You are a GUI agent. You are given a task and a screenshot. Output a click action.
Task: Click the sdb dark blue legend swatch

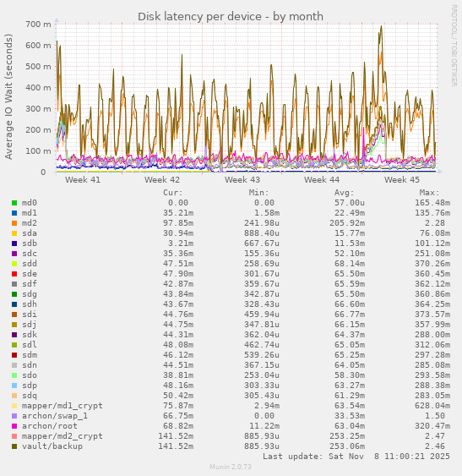[14, 243]
